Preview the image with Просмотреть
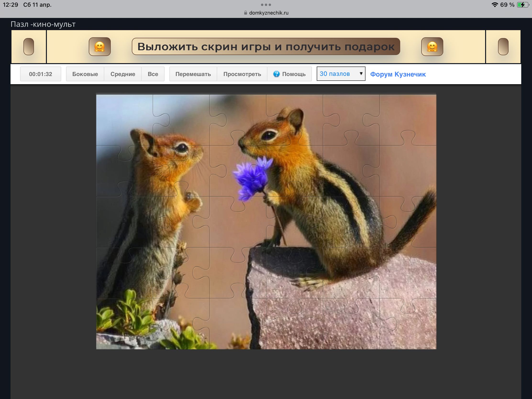Screen dimensions: 532x399 pyautogui.click(x=242, y=74)
